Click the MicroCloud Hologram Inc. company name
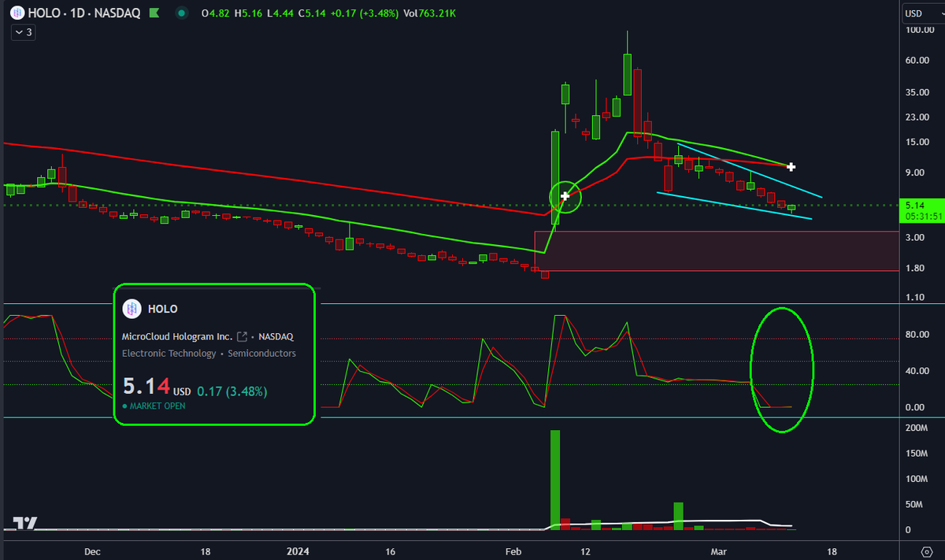The height and width of the screenshot is (560, 945). click(x=177, y=336)
